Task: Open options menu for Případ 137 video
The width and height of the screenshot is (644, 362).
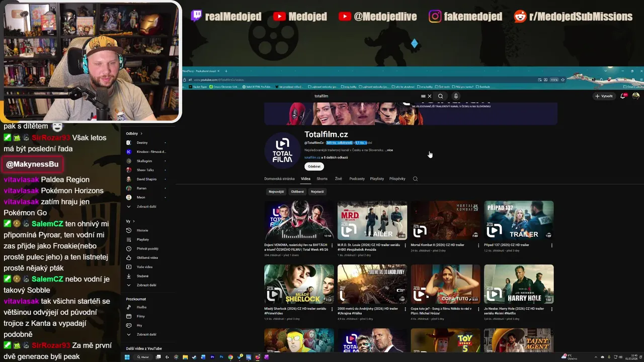Action: coord(552,245)
